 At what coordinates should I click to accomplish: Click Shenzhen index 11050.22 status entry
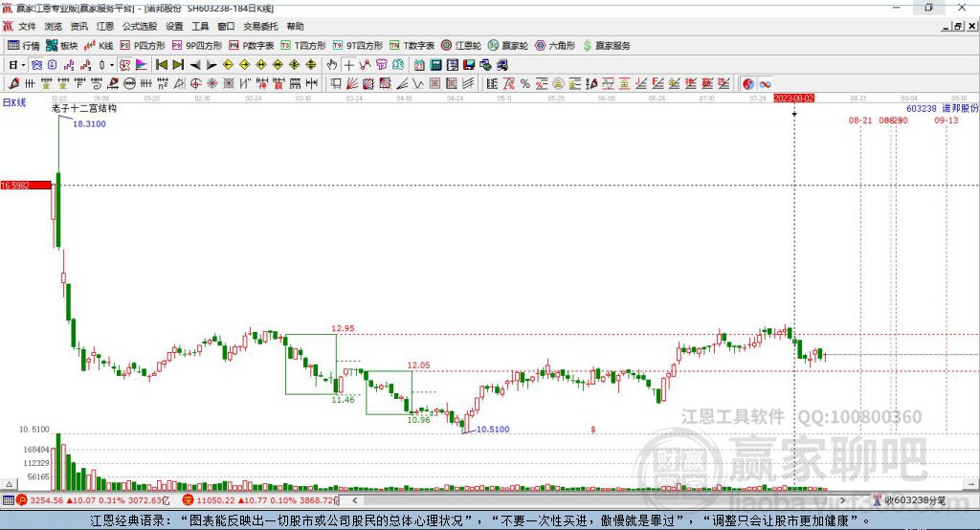(260, 500)
